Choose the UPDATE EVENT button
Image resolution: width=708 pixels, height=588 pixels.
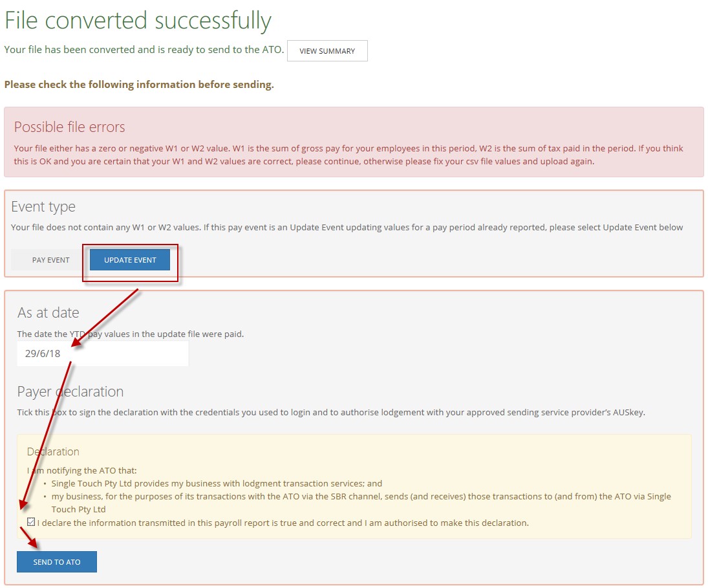[130, 260]
